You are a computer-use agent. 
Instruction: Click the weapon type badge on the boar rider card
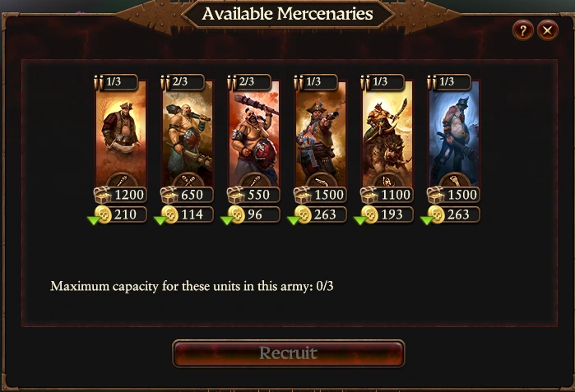[388, 181]
